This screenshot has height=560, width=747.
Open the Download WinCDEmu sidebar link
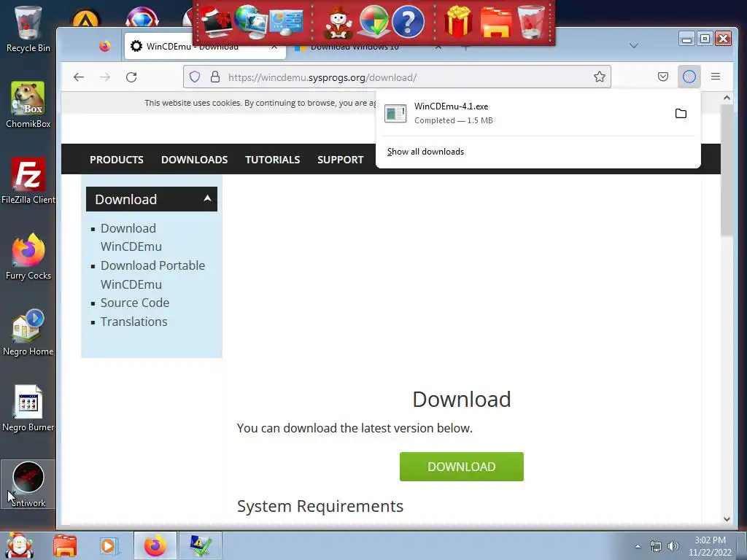pyautogui.click(x=131, y=237)
